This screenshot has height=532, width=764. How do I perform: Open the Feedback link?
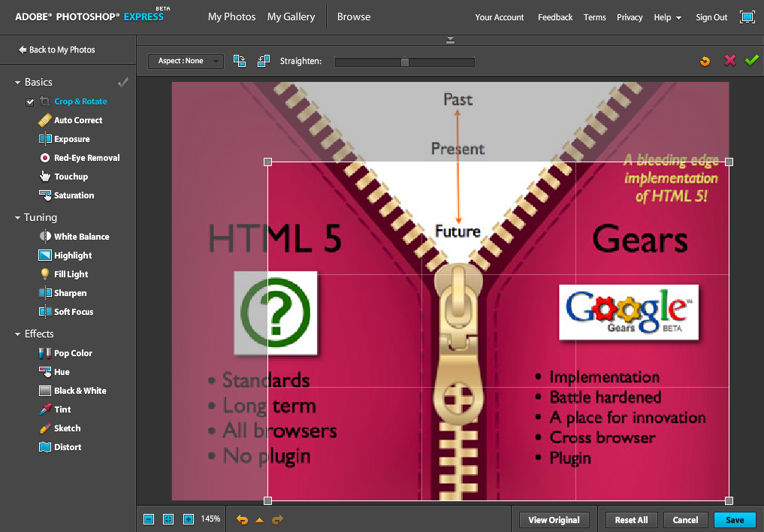(555, 17)
